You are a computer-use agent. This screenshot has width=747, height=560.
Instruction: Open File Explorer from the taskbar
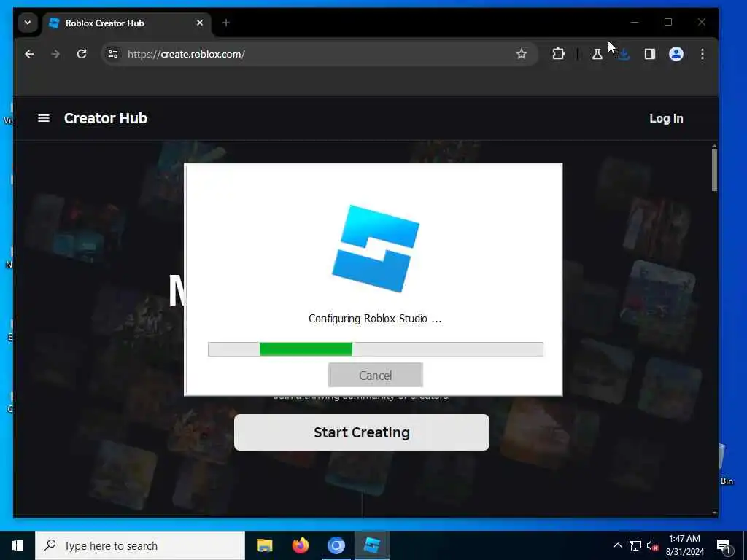pyautogui.click(x=264, y=545)
